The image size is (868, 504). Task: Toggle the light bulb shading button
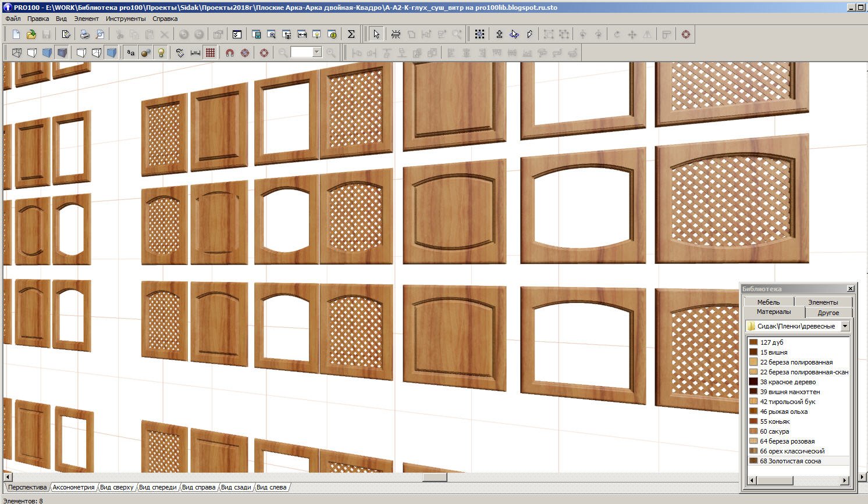[x=161, y=53]
